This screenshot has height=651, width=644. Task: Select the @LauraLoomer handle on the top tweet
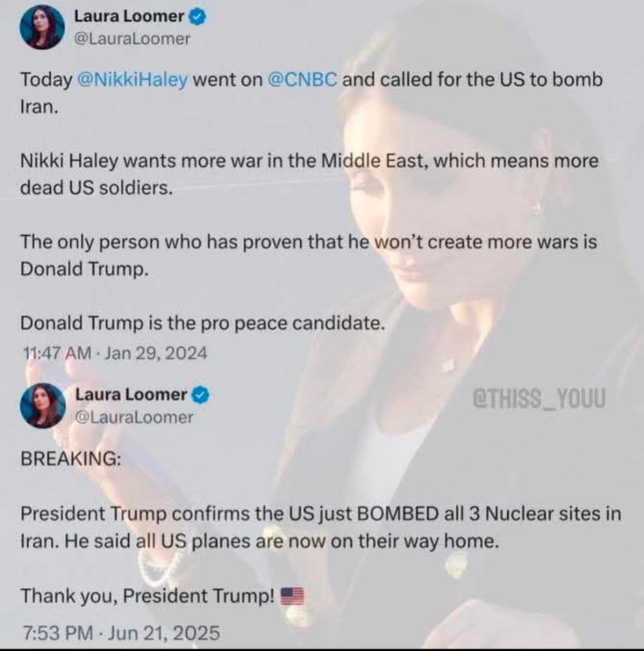[x=132, y=39]
